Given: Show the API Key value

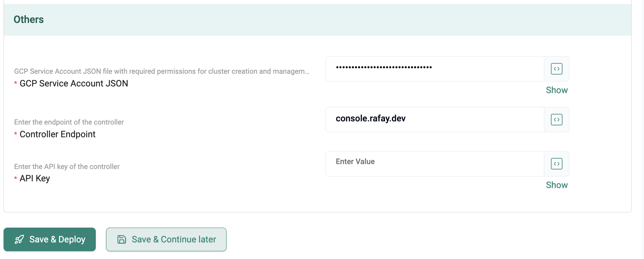Looking at the screenshot, I should click(x=556, y=185).
